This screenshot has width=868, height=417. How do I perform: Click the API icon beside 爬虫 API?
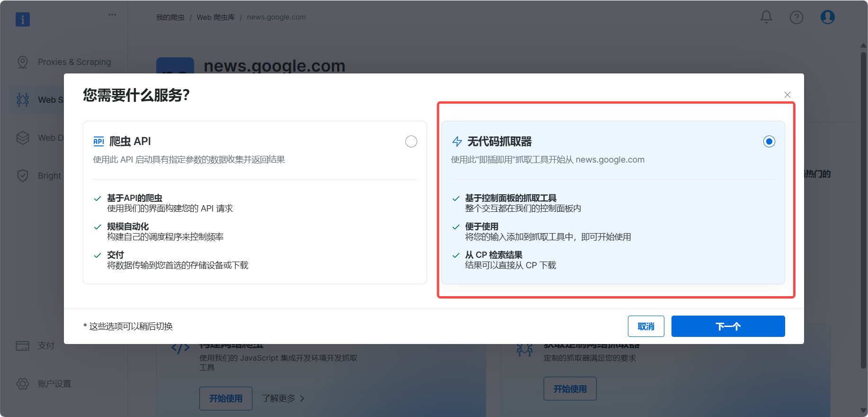click(x=98, y=141)
